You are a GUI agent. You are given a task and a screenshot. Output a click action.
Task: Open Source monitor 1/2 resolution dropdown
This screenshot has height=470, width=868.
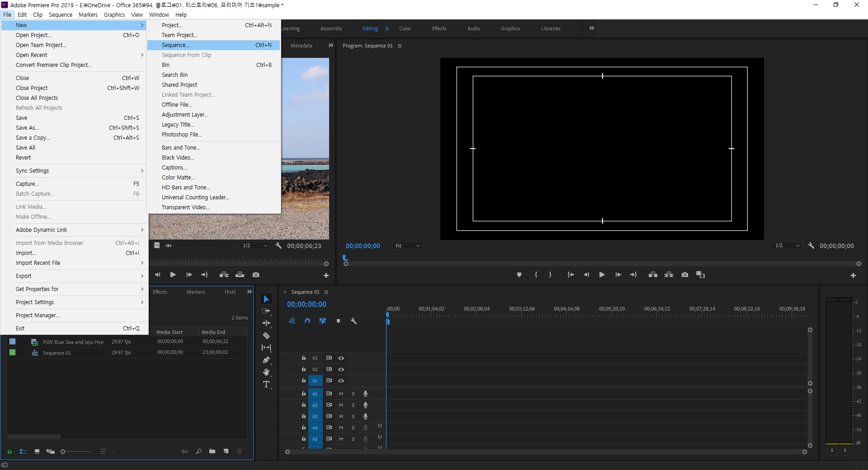[255, 246]
